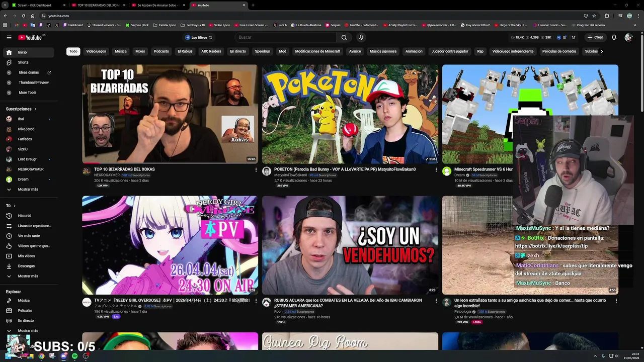Select the Todo filter chip
Screen dimensions: 644x362
[73, 51]
